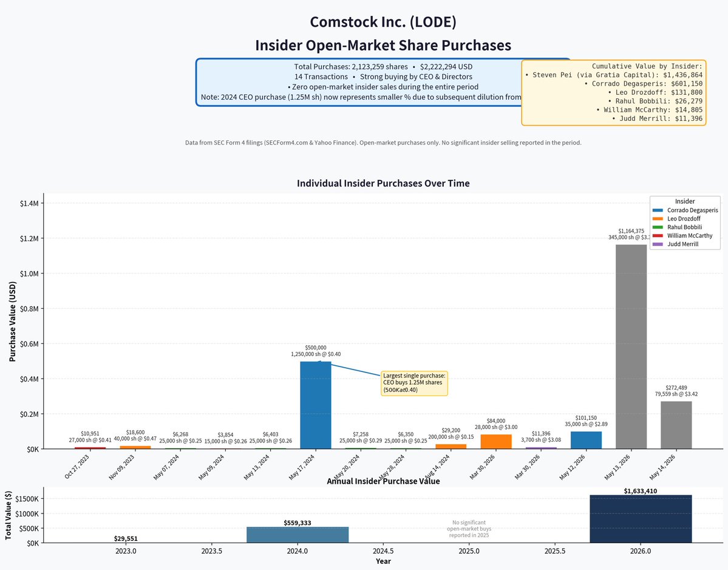Click '200,000 sh @ $0.15' label
Viewport: 728px width, 570px height.
click(451, 437)
